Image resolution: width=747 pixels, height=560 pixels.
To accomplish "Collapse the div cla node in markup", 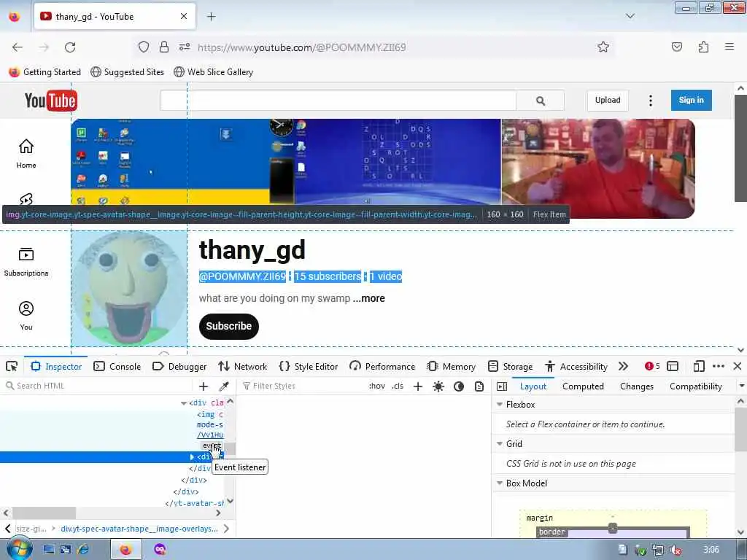I will [x=183, y=402].
